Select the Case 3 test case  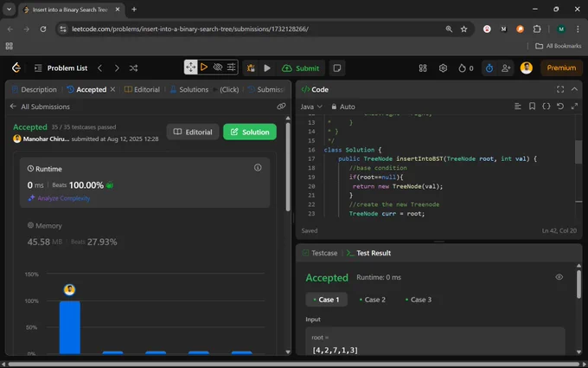[419, 300]
